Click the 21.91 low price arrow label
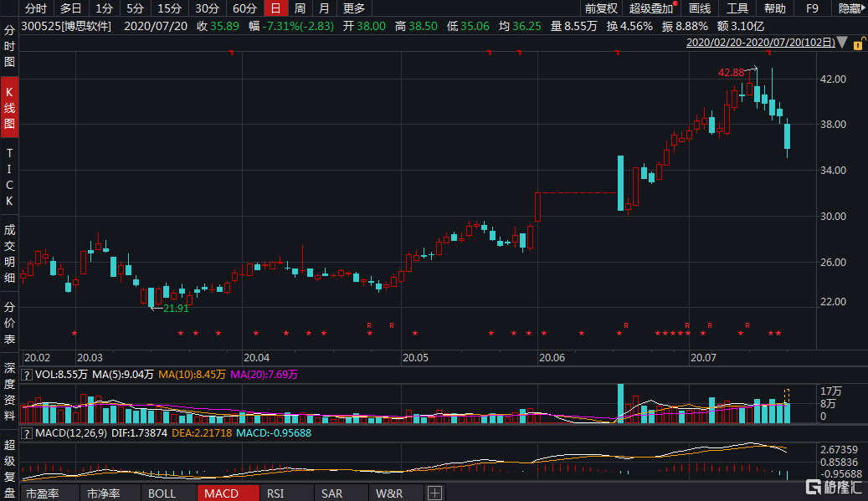Viewport: 868px width, 501px height. tap(175, 309)
